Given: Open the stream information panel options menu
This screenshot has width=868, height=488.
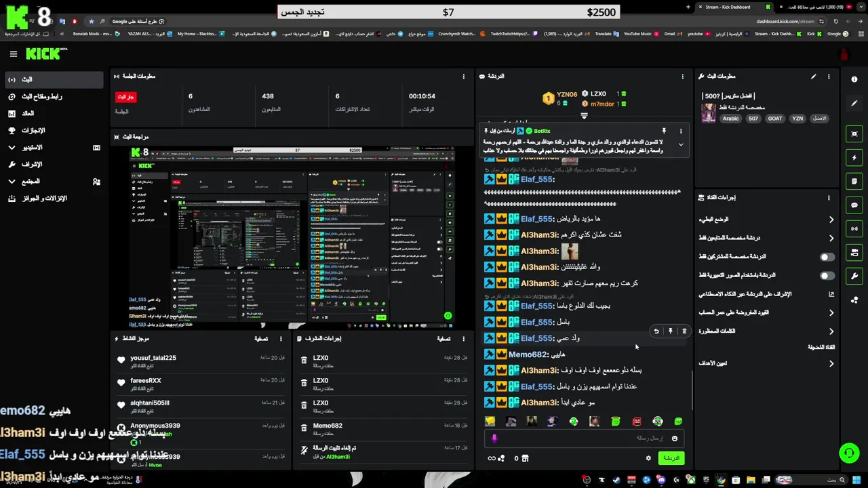Looking at the screenshot, I should tap(829, 77).
